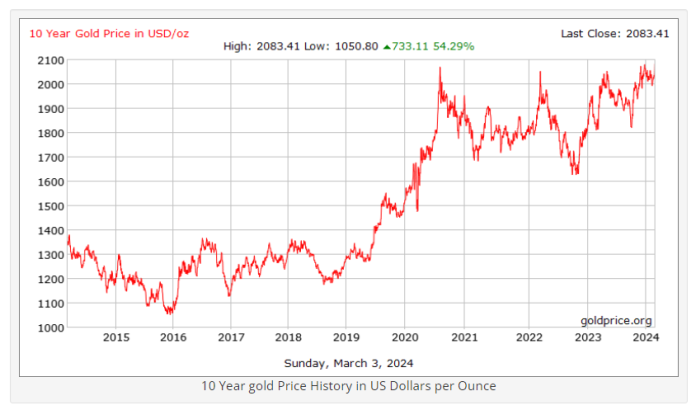Select the 2016 x-axis year label

point(173,338)
